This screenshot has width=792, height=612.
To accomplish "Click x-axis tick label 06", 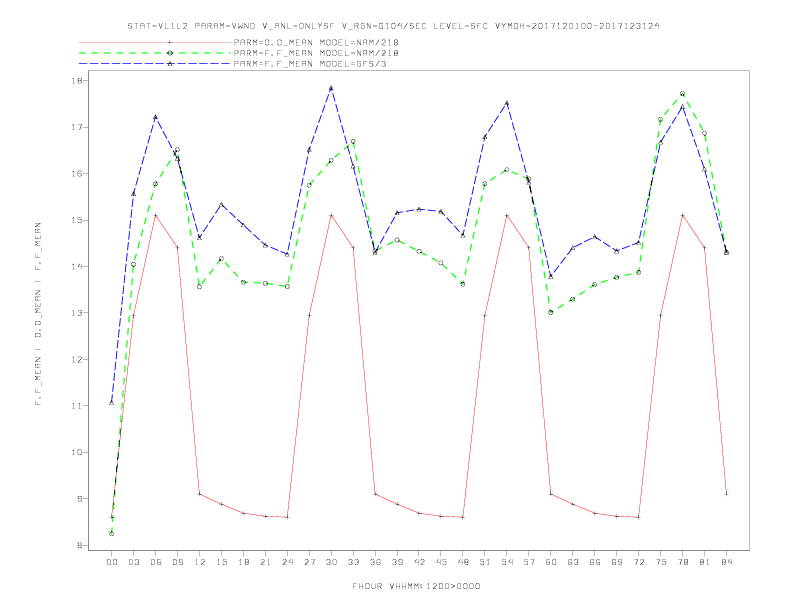I will 156,562.
